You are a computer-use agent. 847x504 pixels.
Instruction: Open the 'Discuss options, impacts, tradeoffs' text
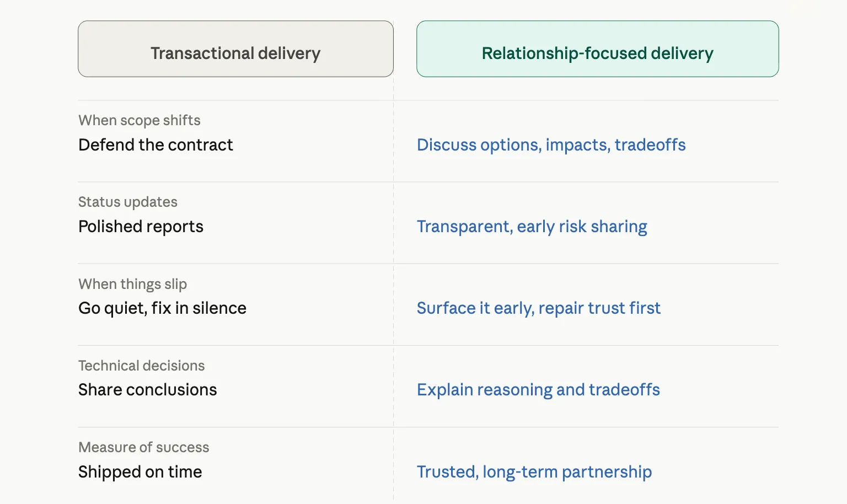tap(551, 144)
